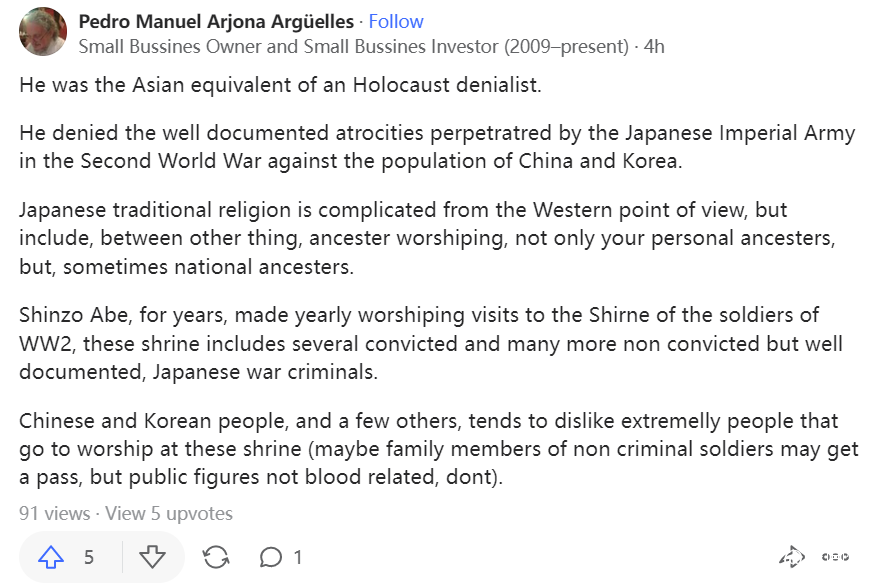879x583 pixels.
Task: Open the three-dot more options menu
Action: click(x=835, y=557)
